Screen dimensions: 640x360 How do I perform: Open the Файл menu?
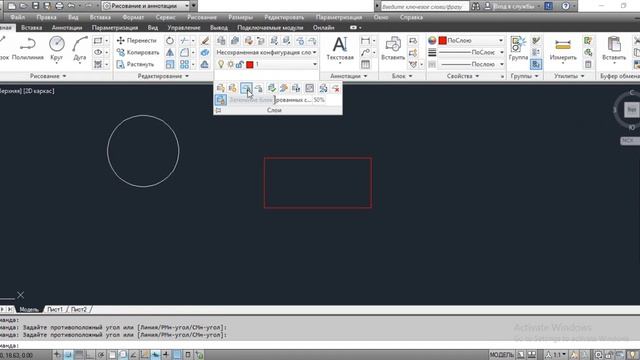pos(18,17)
